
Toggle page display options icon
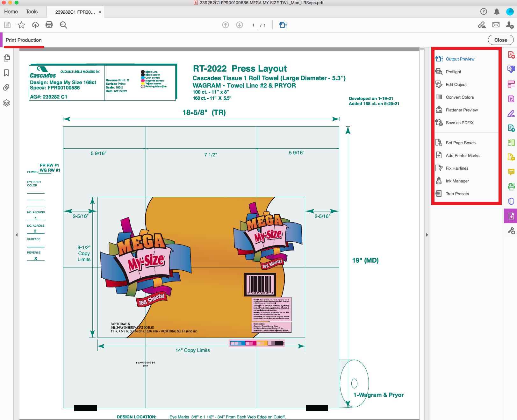(283, 25)
